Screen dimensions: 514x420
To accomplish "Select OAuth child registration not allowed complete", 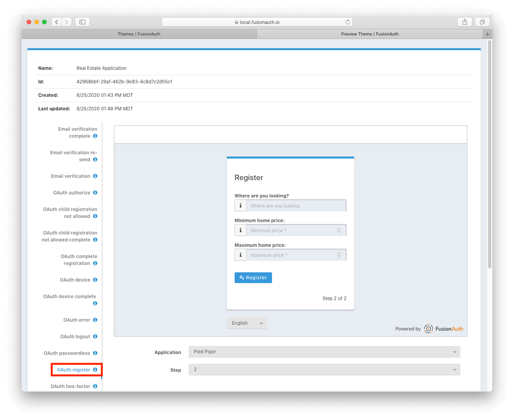I will pyautogui.click(x=69, y=236).
